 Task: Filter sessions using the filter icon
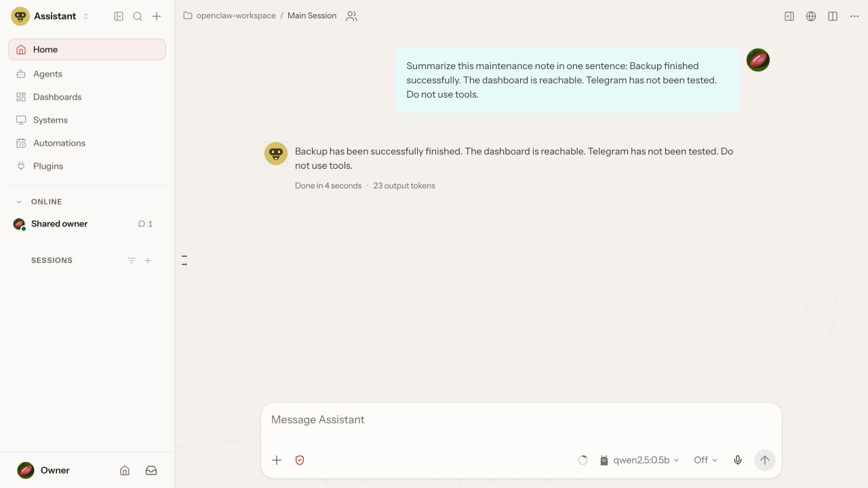point(132,260)
